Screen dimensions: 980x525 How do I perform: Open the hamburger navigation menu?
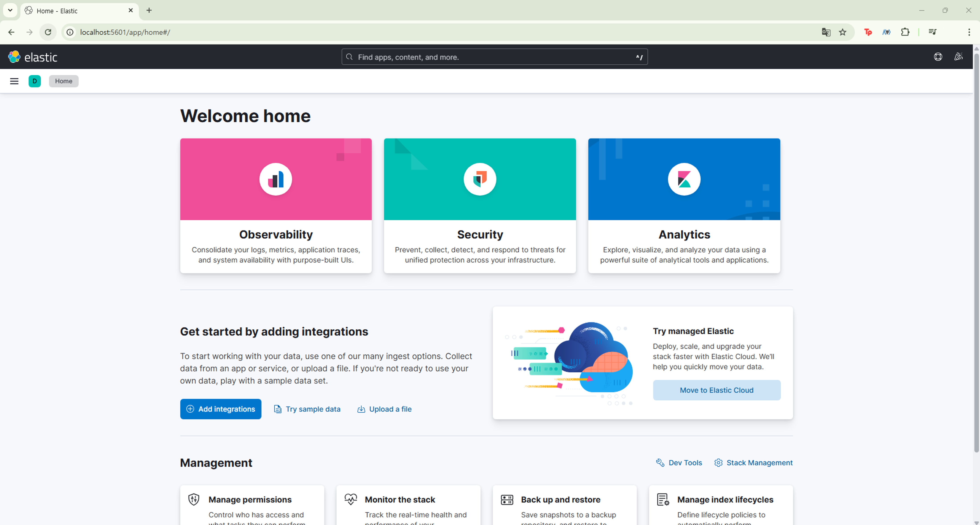tap(14, 81)
